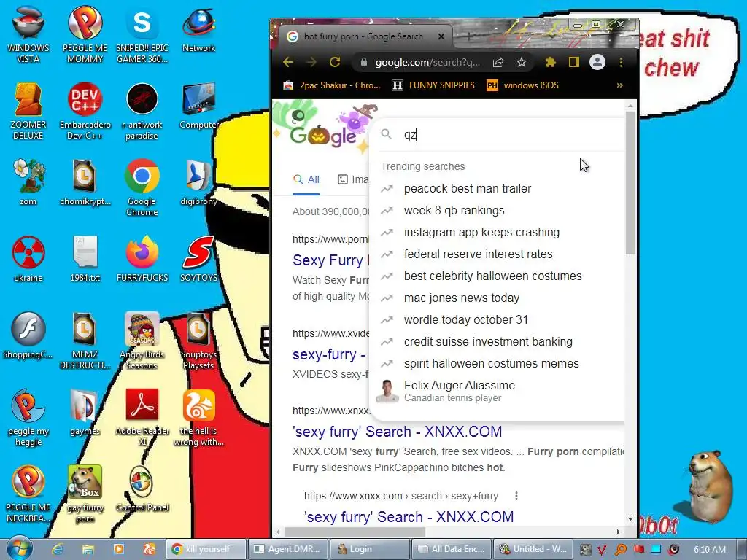Screen dimensions: 747x560
Task: Select the Adobe Reader XI desktop icon
Action: [142, 417]
